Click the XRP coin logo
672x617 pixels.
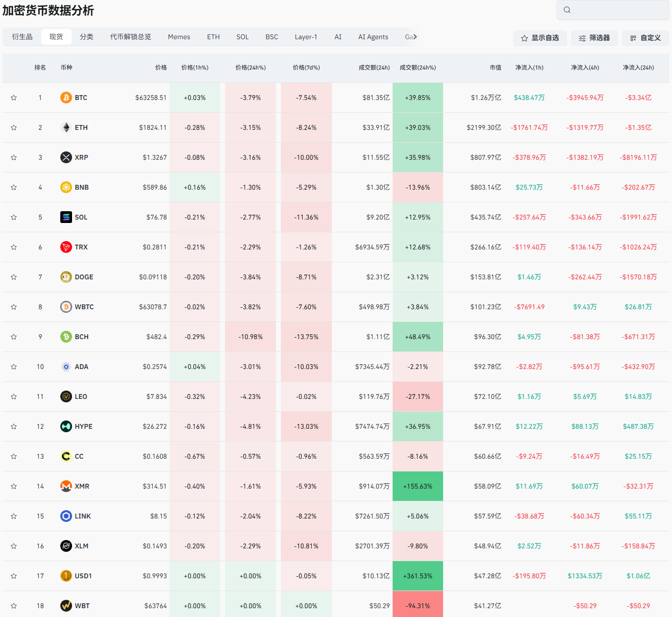coord(66,157)
